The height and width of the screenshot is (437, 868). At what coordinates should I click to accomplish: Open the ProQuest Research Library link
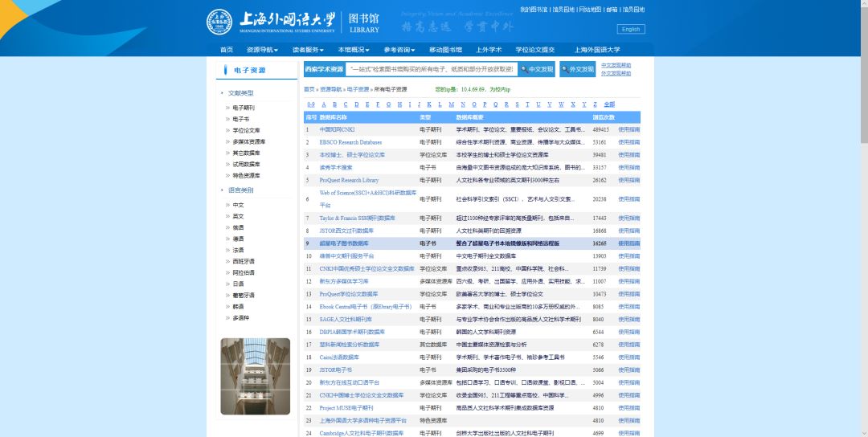pos(349,180)
